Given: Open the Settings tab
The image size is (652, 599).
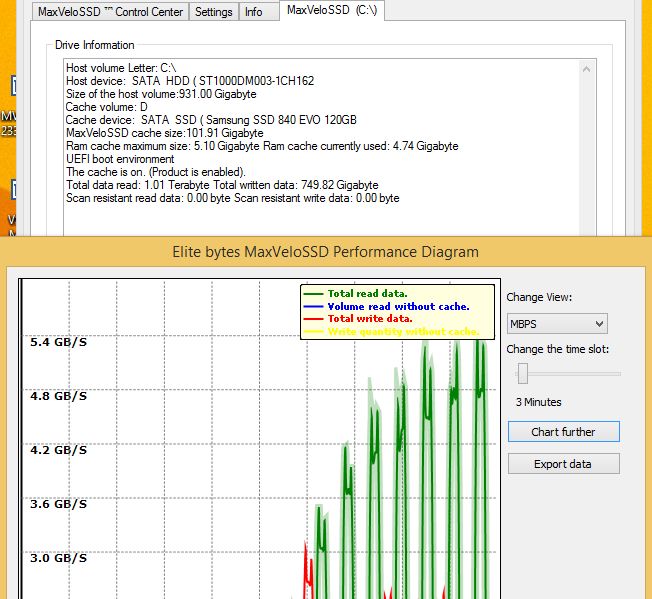Looking at the screenshot, I should [x=214, y=12].
